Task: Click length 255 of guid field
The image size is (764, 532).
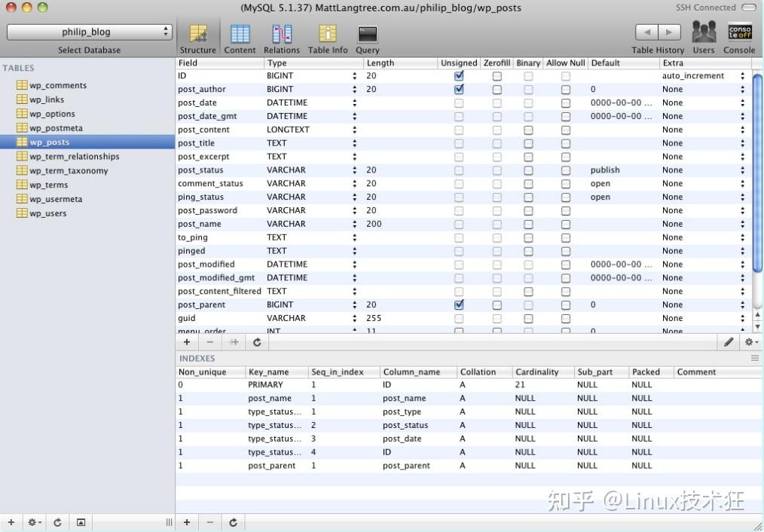Action: pyautogui.click(x=374, y=318)
